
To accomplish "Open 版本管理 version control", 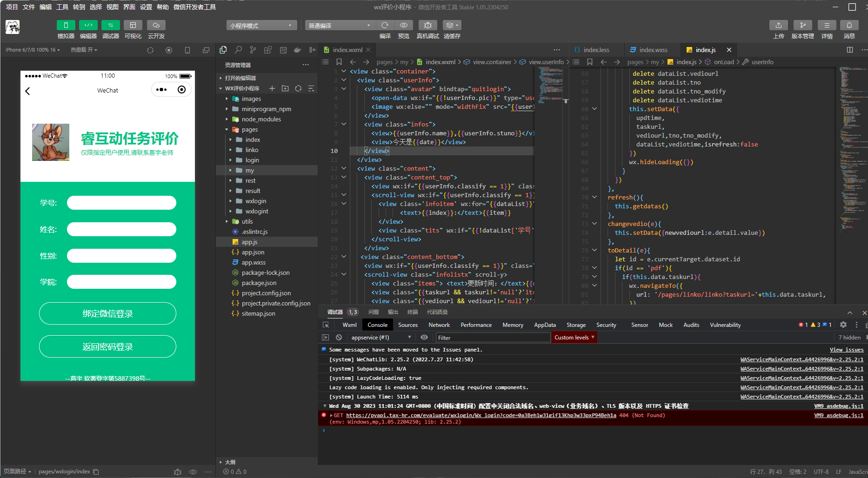I will coord(803,25).
